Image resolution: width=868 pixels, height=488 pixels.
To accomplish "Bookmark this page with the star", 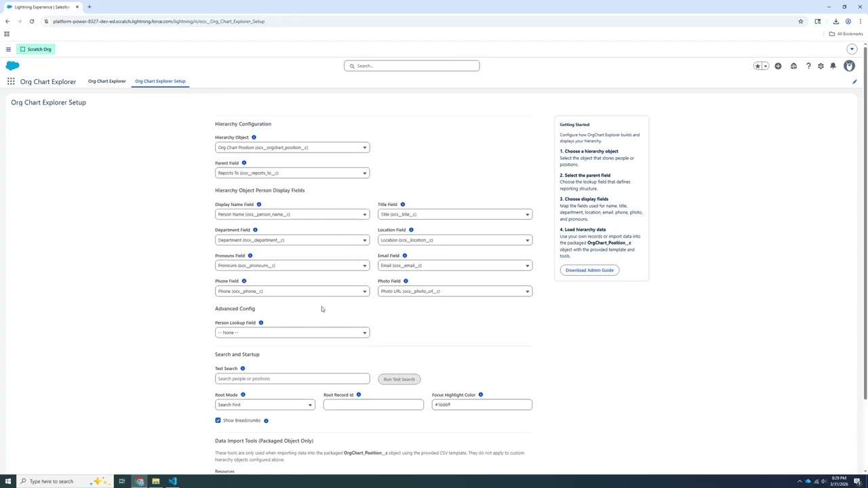I will tap(801, 21).
